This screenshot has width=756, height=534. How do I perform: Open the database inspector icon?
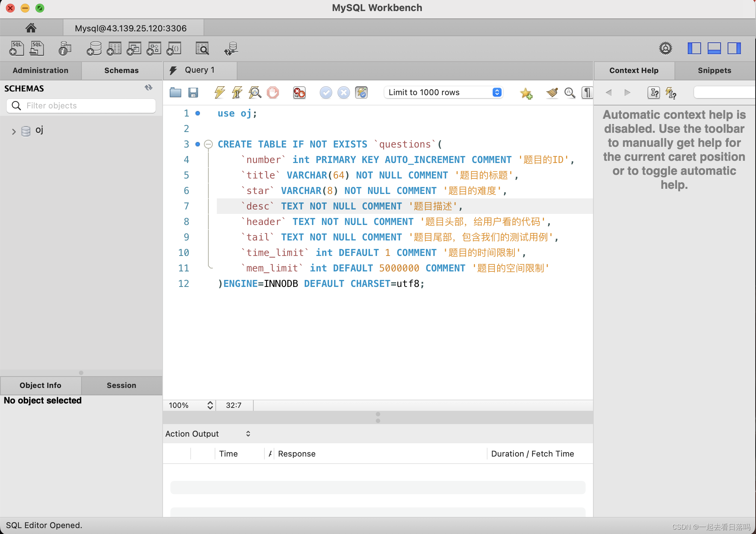[x=65, y=48]
